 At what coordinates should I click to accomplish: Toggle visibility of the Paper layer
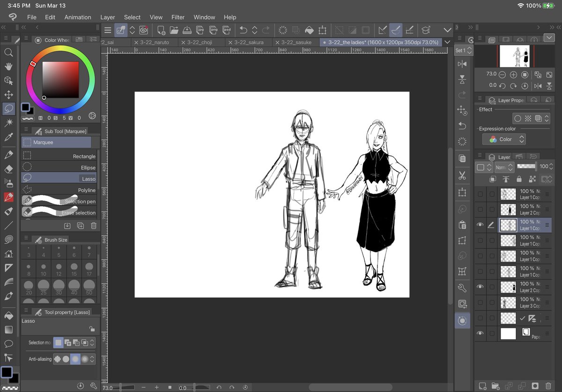480,333
